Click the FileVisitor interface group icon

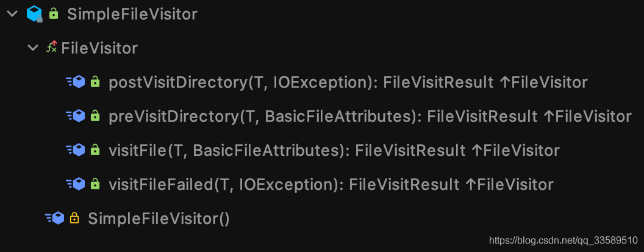52,47
